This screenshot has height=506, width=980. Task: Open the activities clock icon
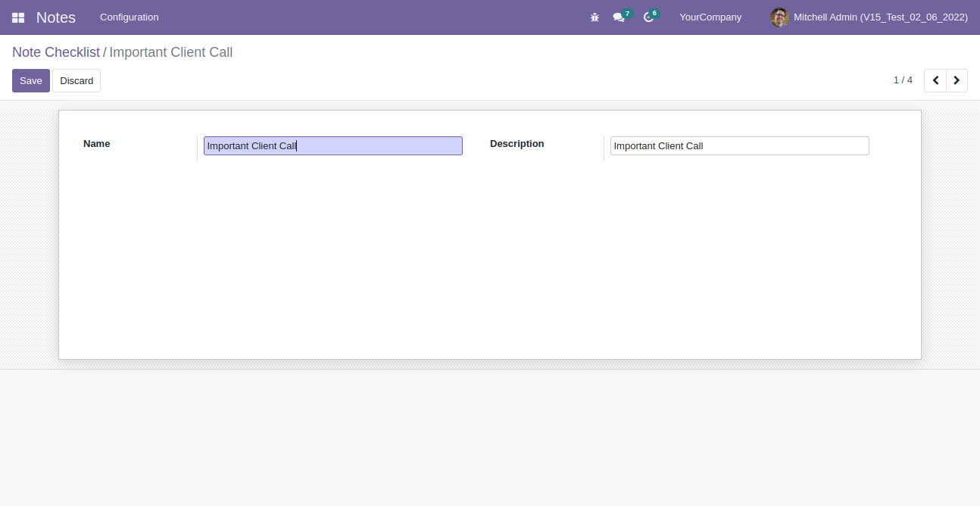(x=648, y=17)
